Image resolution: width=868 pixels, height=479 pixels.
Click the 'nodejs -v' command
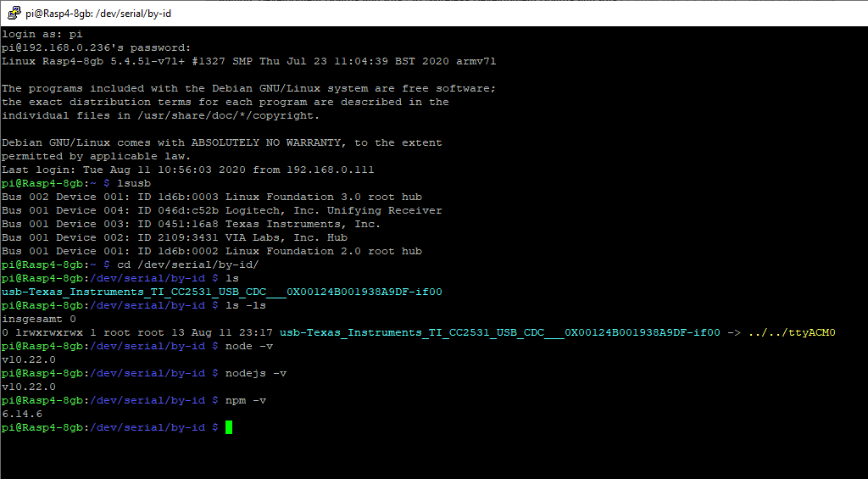(x=256, y=373)
